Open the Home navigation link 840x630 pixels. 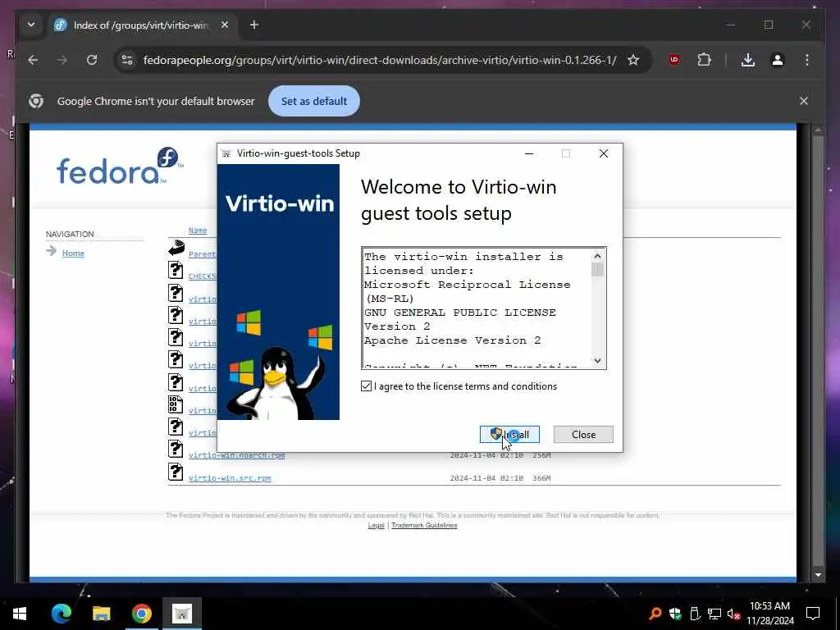coord(73,253)
